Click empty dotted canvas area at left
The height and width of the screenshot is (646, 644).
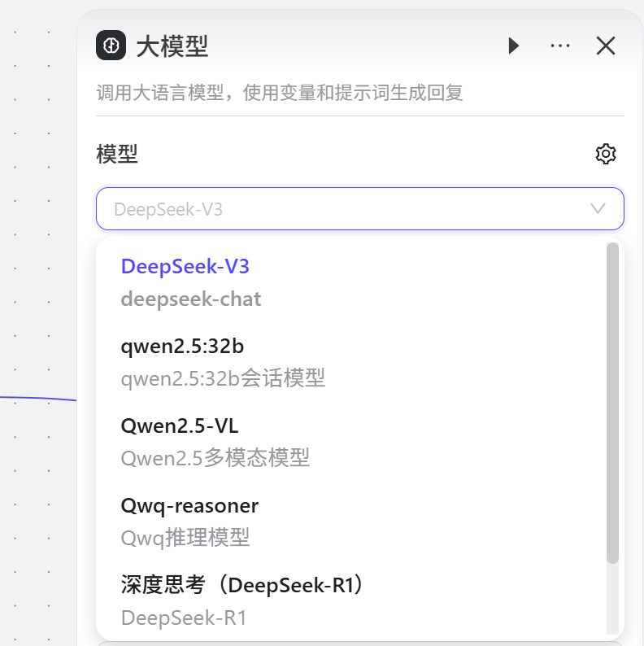37,244
